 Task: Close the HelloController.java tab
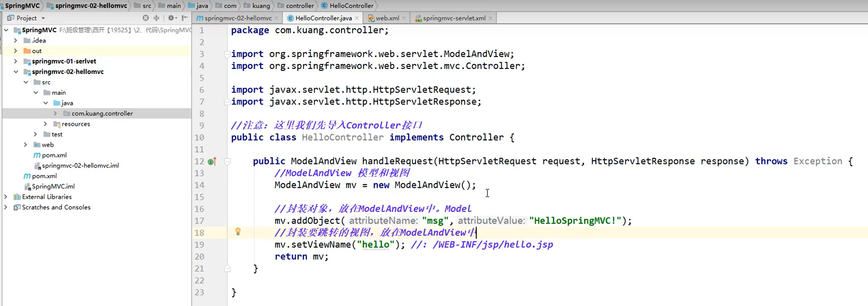point(357,18)
